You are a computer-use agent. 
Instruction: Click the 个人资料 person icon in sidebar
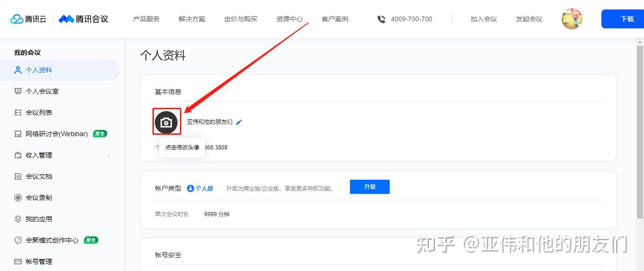point(18,70)
